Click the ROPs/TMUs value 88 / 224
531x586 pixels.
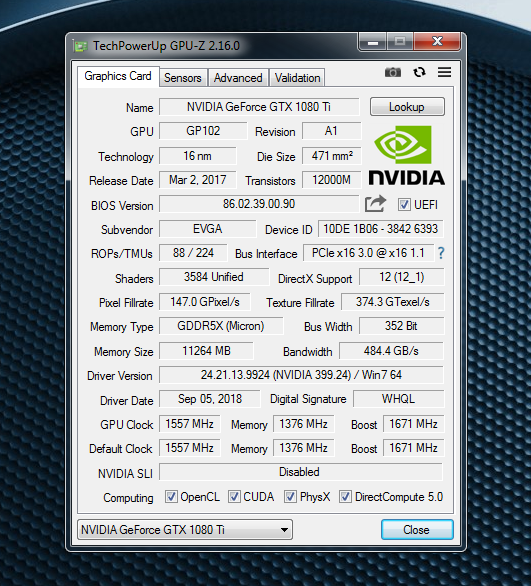click(x=193, y=253)
